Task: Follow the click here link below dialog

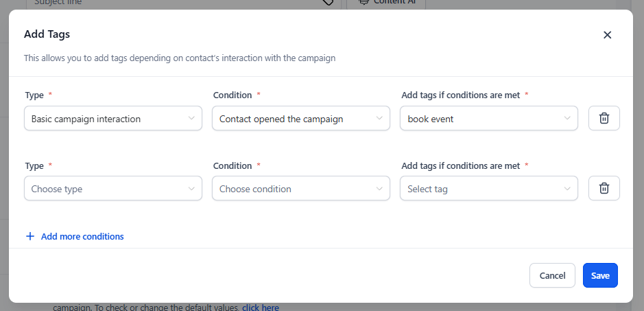Action: pos(261,308)
